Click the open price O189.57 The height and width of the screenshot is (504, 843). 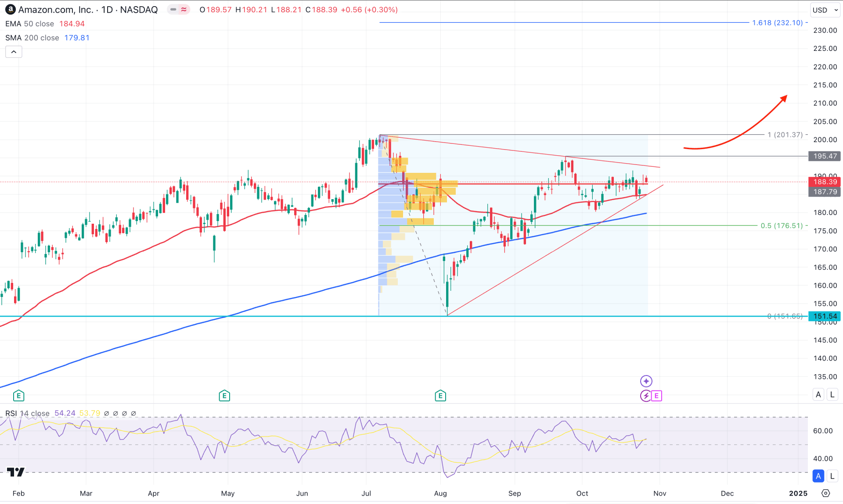(x=215, y=10)
